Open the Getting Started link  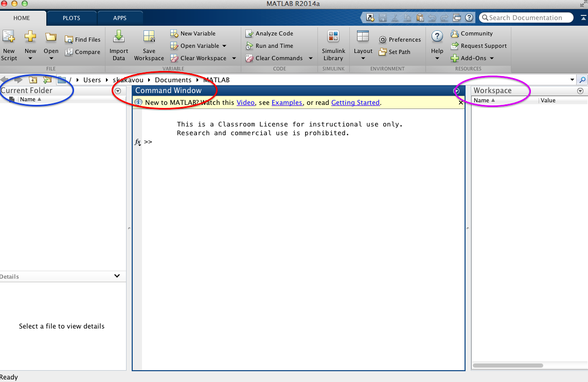click(355, 102)
